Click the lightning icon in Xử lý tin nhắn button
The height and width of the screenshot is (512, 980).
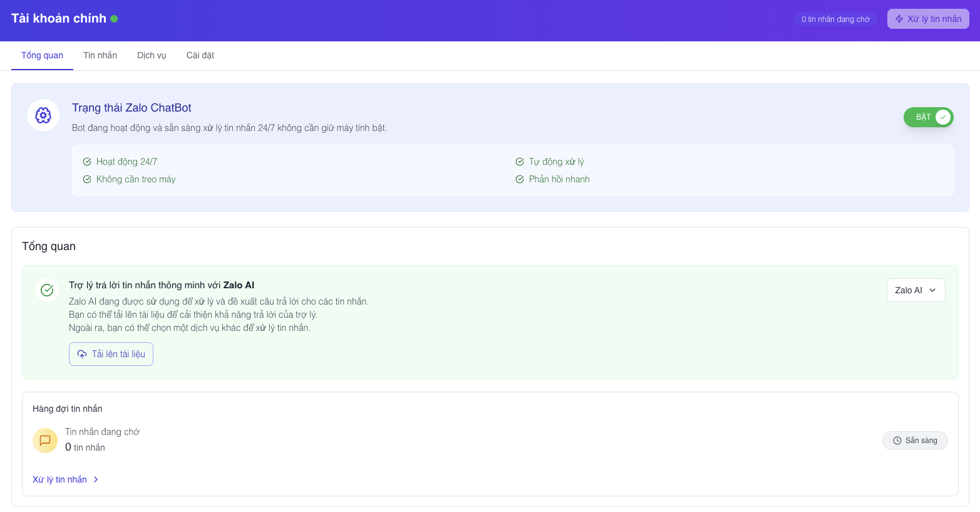pos(899,19)
